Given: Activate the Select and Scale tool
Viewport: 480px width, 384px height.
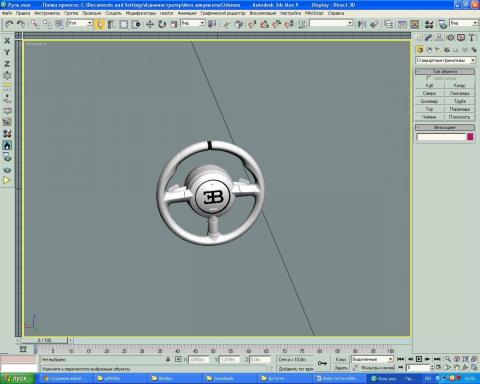Looking at the screenshot, I should (x=174, y=24).
